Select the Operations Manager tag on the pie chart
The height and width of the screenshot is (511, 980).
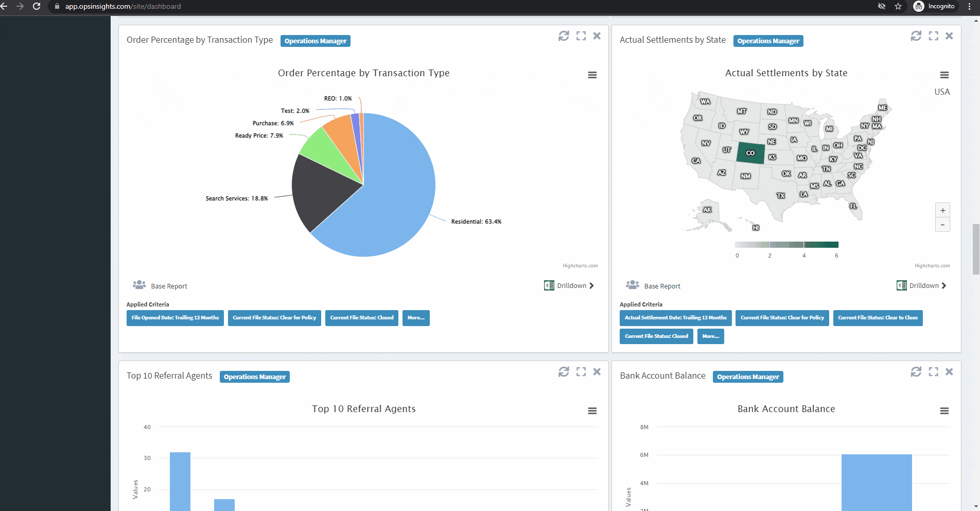pyautogui.click(x=315, y=41)
